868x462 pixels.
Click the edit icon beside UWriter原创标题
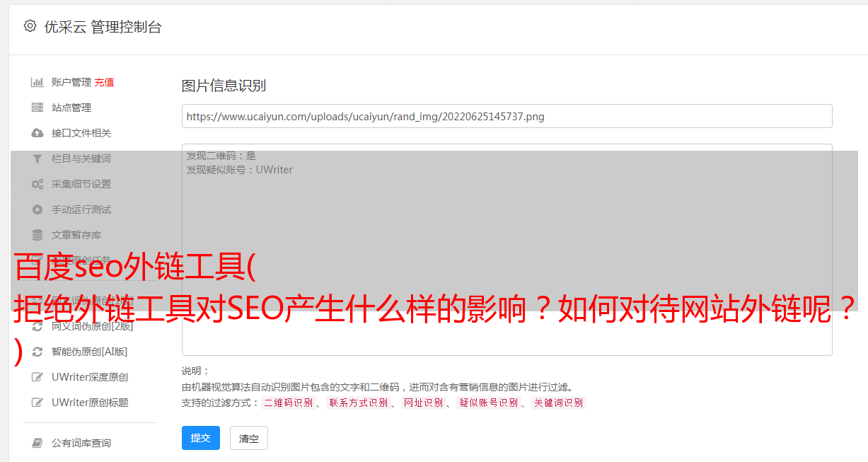coord(37,403)
